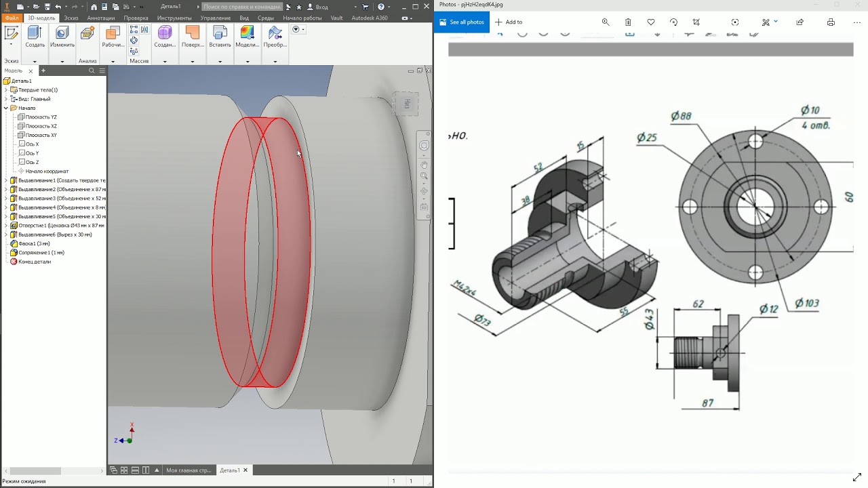Open the Преобразование panel icon
Image resolution: width=868 pixels, height=488 pixels.
point(275,33)
